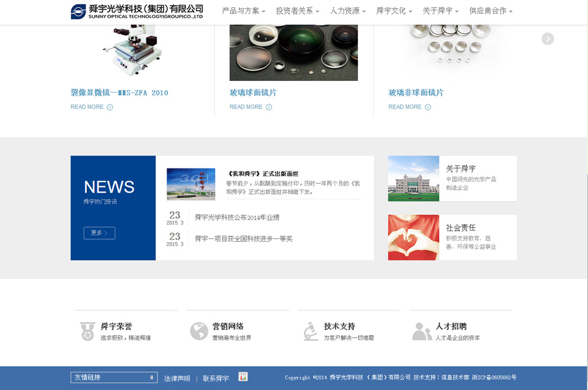Click READ MORE under 玻璃非球面镜片
588x390 pixels.
coord(410,107)
